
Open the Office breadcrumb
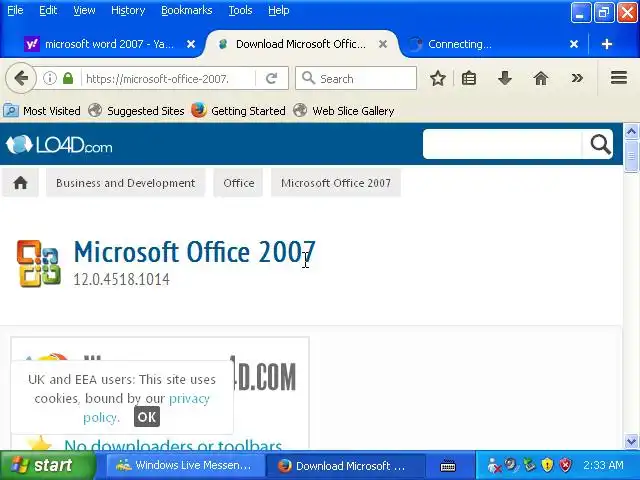click(x=238, y=183)
